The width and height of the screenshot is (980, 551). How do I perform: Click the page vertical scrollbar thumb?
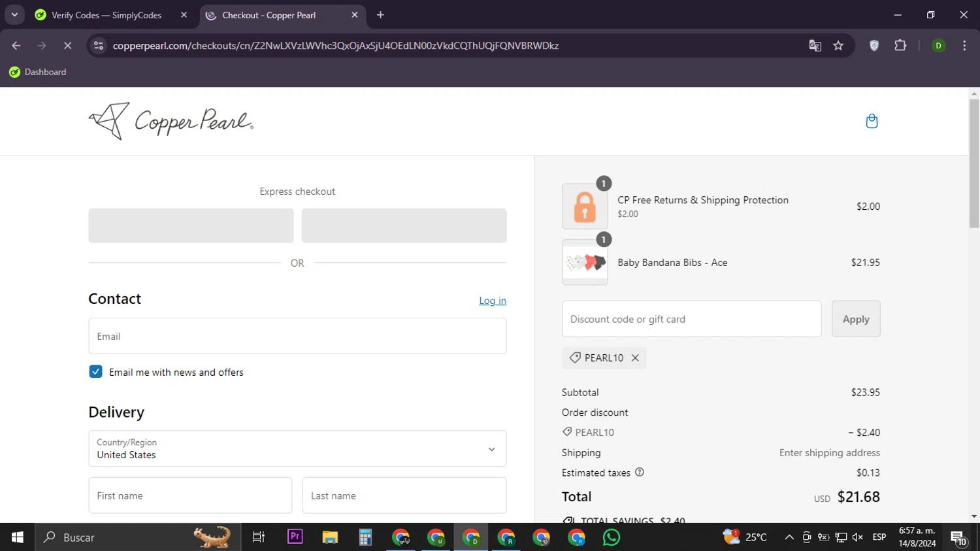point(974,163)
